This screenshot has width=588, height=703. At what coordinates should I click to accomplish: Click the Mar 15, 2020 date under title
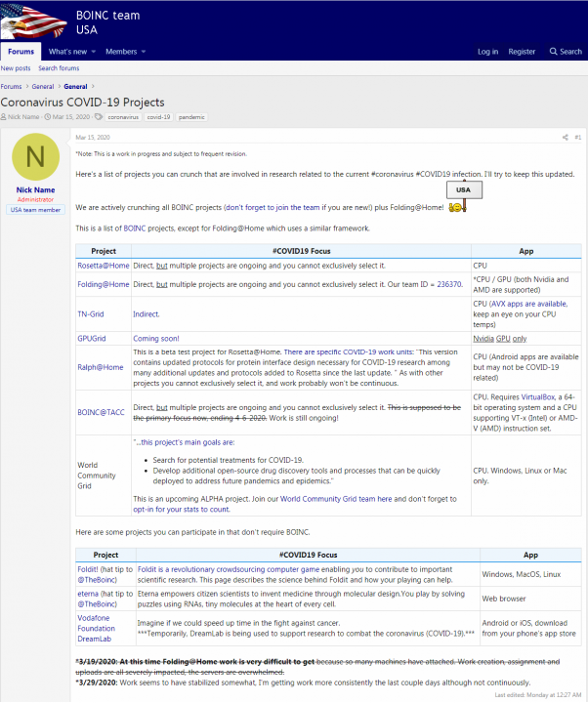[71, 117]
